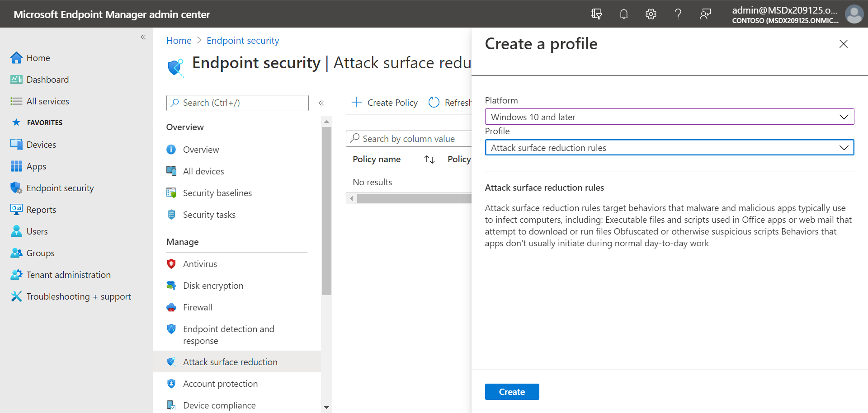This screenshot has width=868, height=413.
Task: Click the page title shield icon
Action: [175, 67]
